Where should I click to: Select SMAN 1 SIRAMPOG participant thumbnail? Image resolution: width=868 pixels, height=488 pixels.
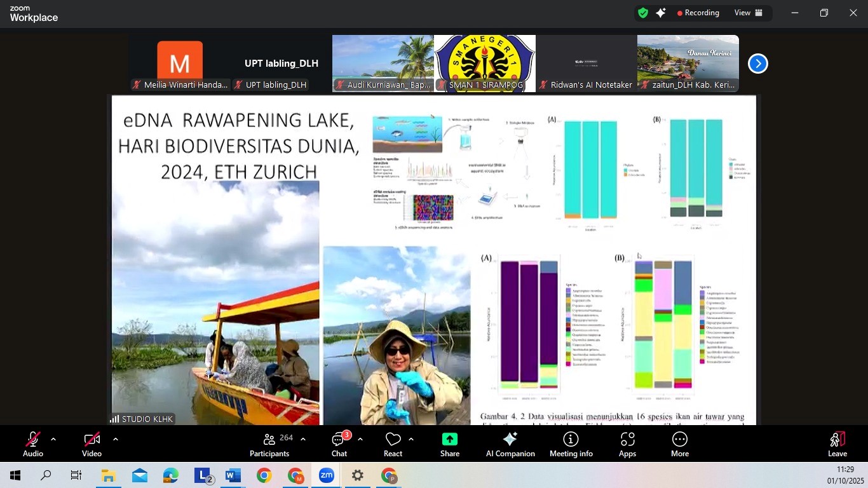tap(485, 64)
